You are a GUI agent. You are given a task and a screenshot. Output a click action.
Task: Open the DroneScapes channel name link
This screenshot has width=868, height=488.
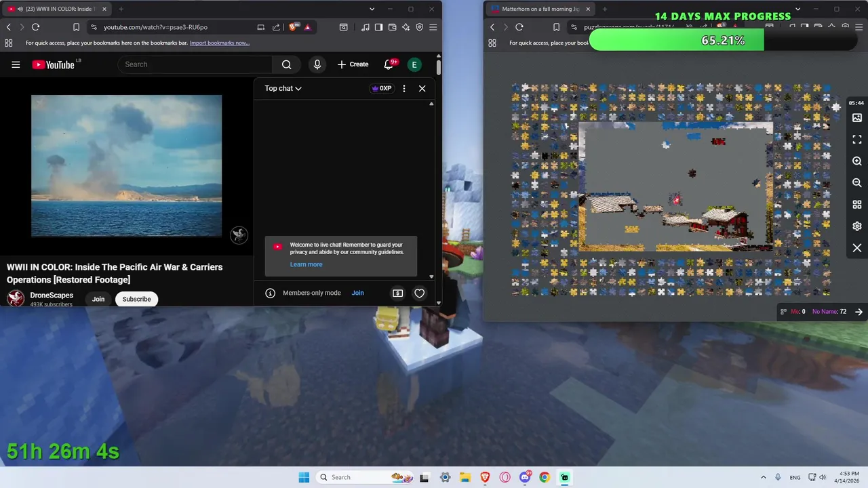click(x=52, y=296)
